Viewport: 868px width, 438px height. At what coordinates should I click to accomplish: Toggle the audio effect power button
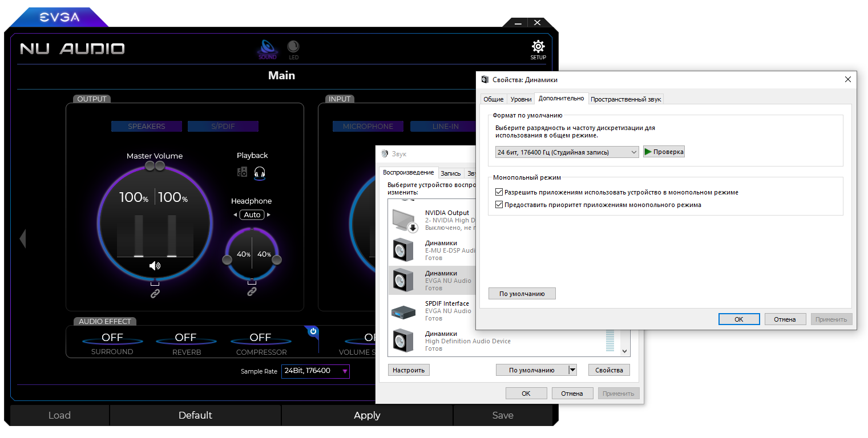click(x=313, y=331)
